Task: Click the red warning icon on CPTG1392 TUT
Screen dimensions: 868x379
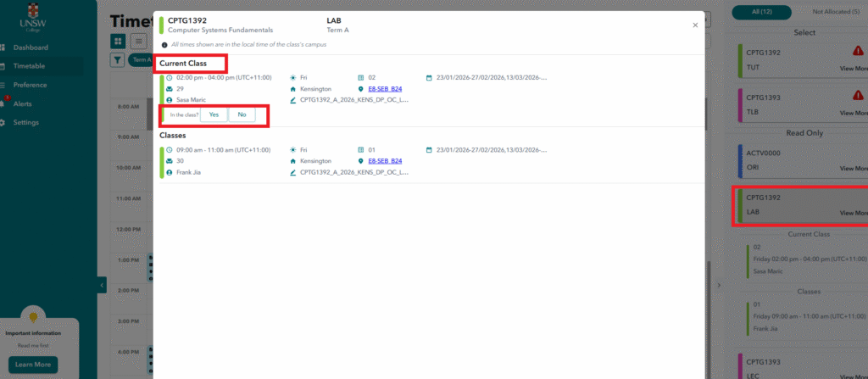Action: (x=857, y=49)
